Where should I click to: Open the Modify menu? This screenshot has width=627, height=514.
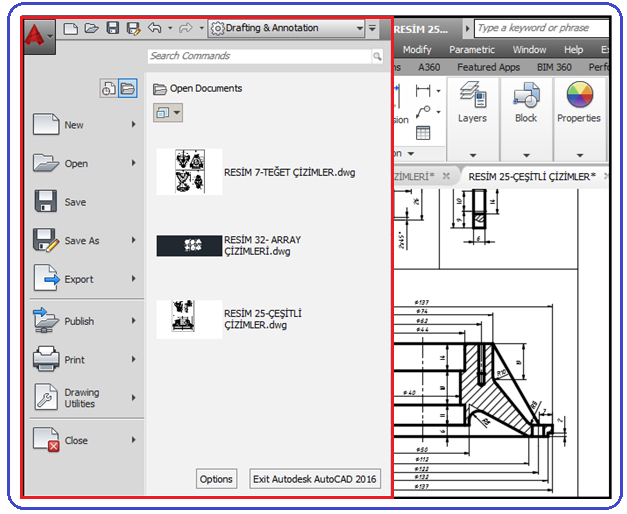pyautogui.click(x=417, y=50)
